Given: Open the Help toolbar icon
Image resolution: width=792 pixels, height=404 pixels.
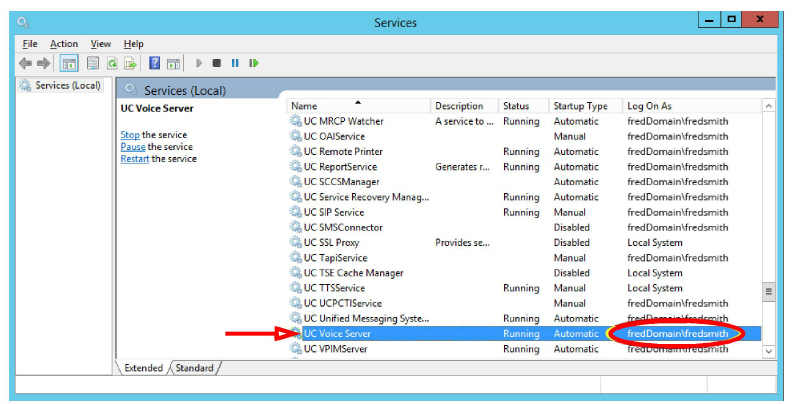Looking at the screenshot, I should [x=155, y=63].
